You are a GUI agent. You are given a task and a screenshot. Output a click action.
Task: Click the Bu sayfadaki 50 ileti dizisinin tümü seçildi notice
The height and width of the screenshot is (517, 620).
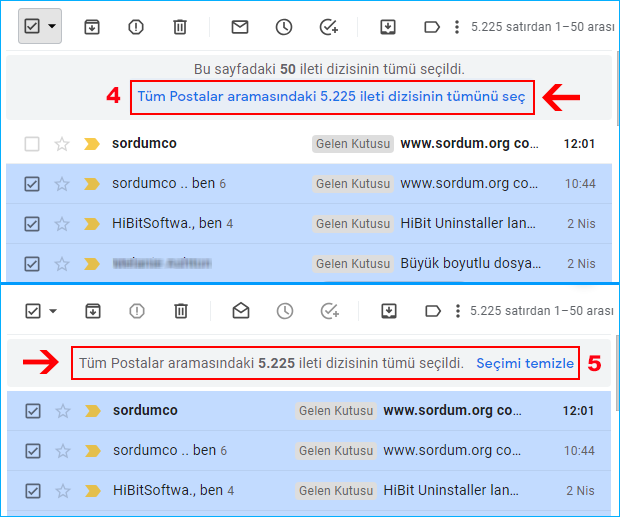click(x=329, y=69)
